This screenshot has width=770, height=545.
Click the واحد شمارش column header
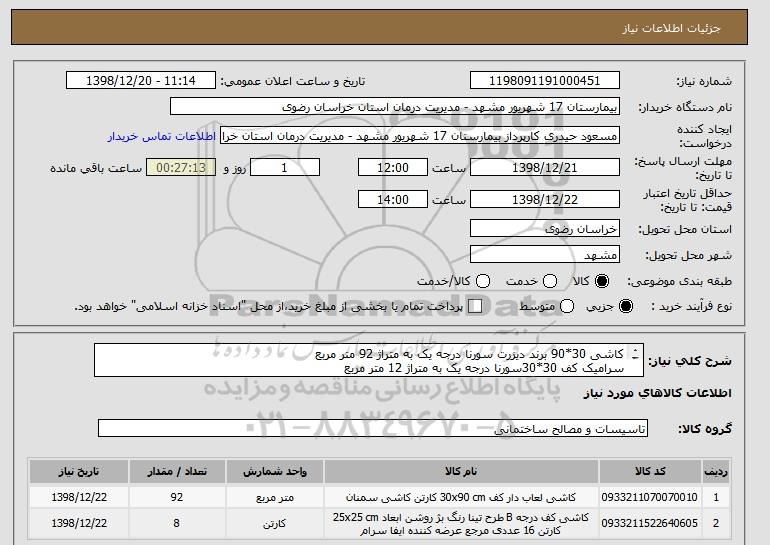[x=275, y=471]
